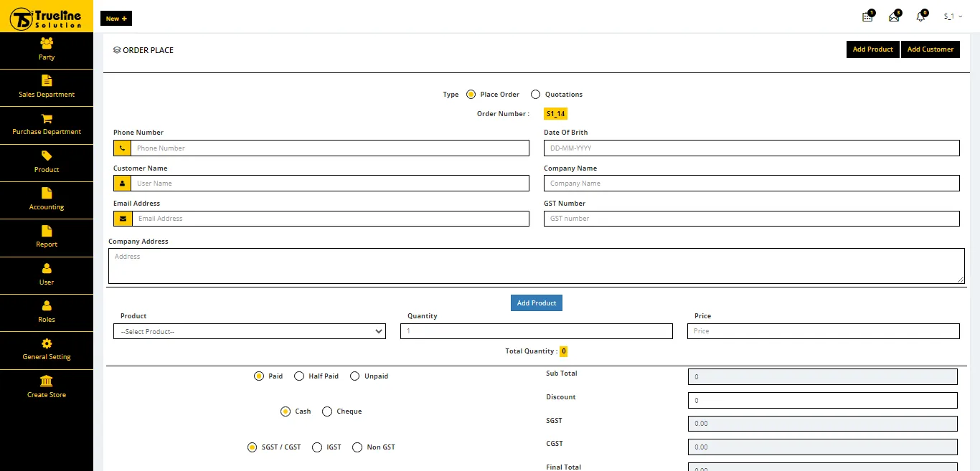
Task: Choose Half Paid payment status
Action: click(299, 376)
